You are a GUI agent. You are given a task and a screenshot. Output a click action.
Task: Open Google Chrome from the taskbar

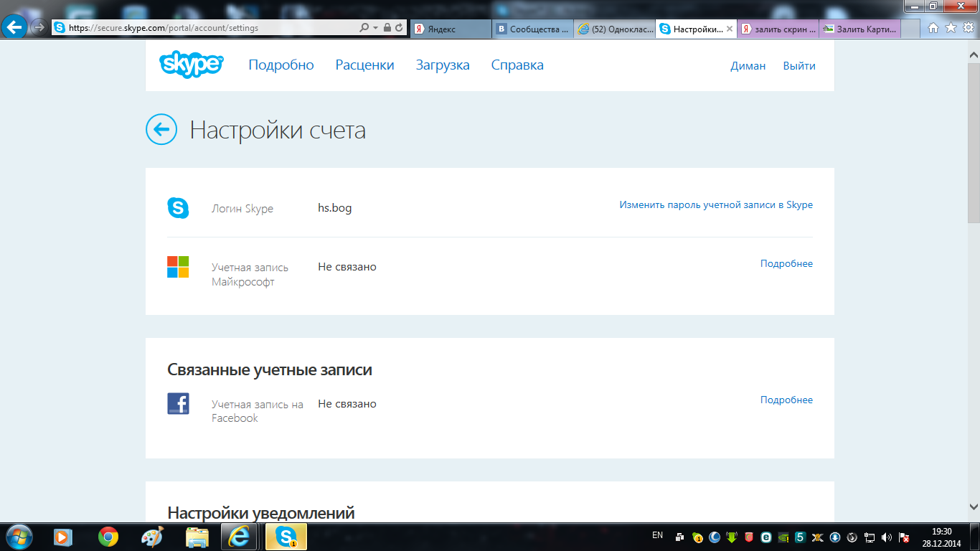108,536
